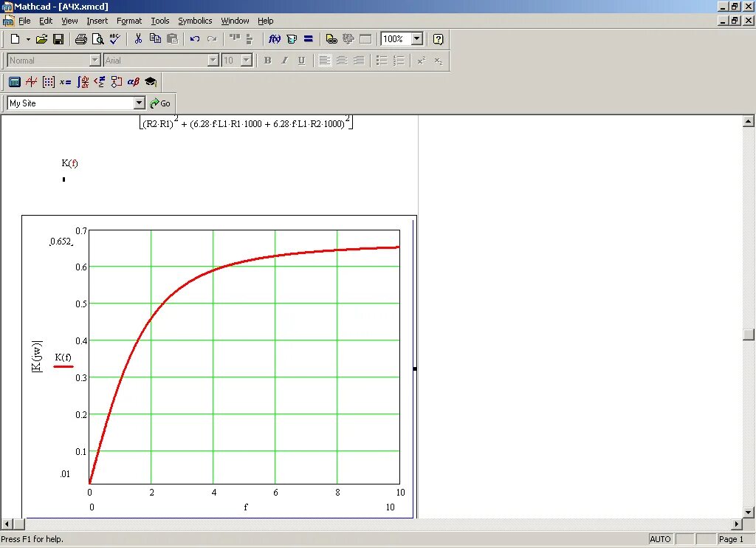The height and width of the screenshot is (548, 756).
Task: Toggle italic formatting
Action: click(x=284, y=61)
